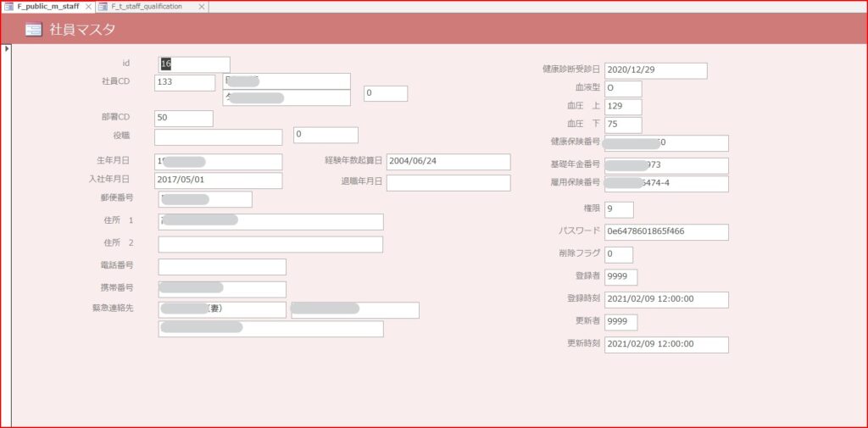Click the 郵便番号 input field
Viewport: 868px width, 428px height.
(205, 199)
